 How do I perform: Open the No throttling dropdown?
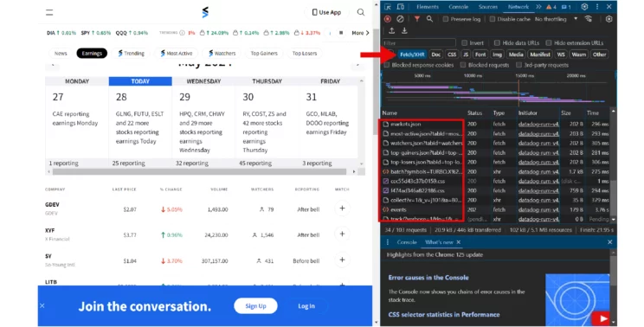[x=556, y=19]
